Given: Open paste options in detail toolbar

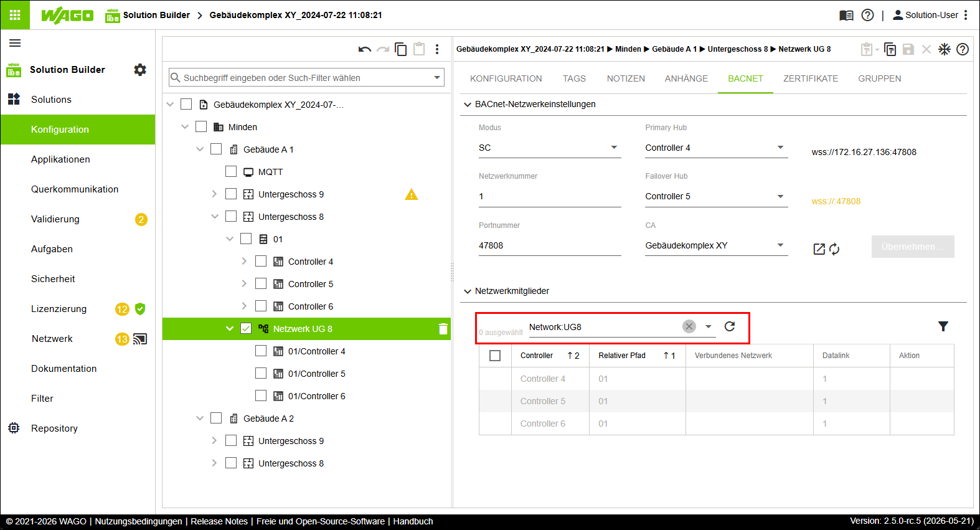Looking at the screenshot, I should (869, 49).
